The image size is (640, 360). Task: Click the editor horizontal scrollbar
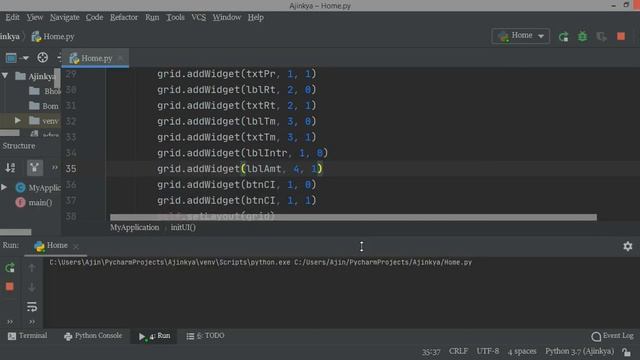(x=353, y=218)
